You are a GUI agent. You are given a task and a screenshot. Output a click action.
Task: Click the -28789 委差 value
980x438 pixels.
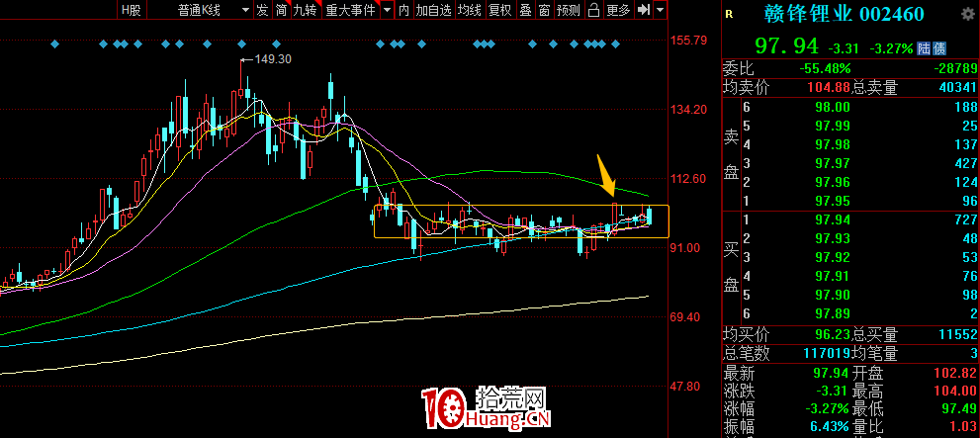(x=955, y=68)
